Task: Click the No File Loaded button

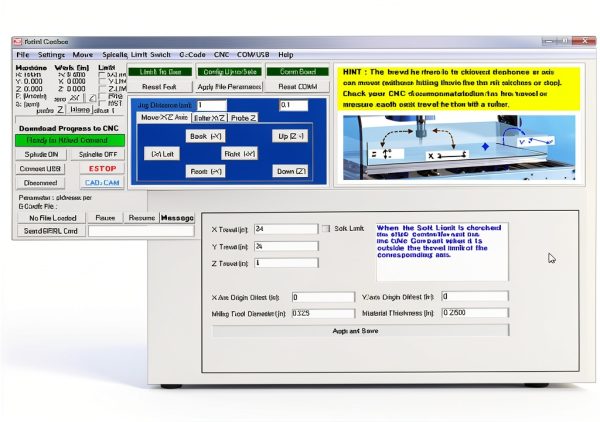Action: tap(52, 218)
